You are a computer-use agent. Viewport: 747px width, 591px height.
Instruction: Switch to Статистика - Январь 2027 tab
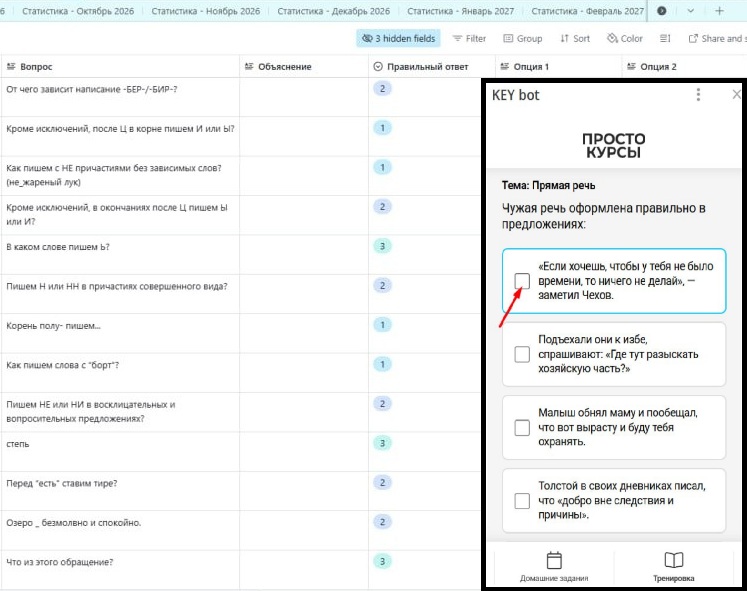point(461,11)
